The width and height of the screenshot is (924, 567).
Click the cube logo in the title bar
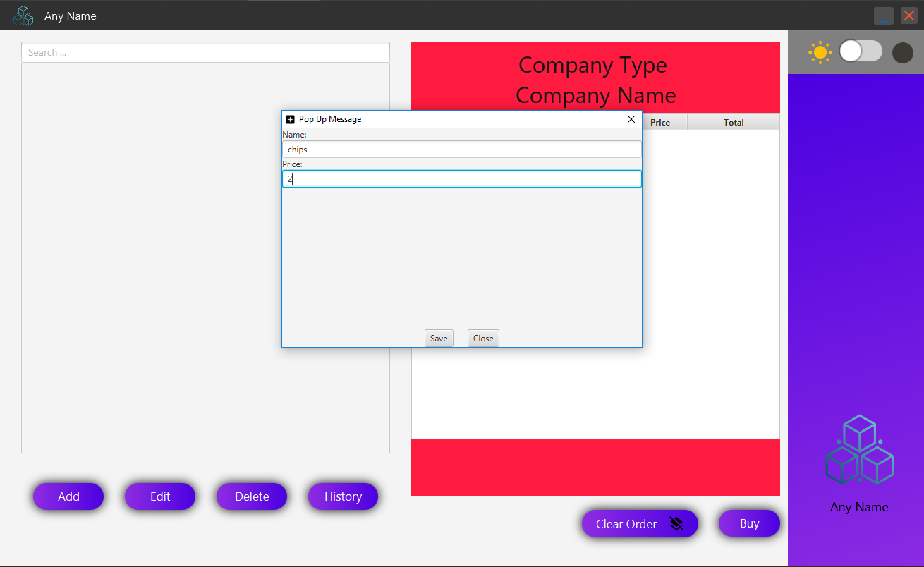point(23,15)
